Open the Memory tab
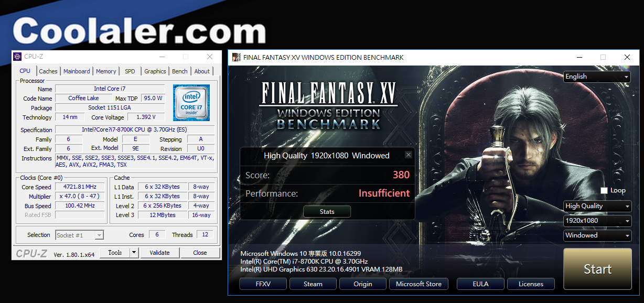 [x=106, y=71]
